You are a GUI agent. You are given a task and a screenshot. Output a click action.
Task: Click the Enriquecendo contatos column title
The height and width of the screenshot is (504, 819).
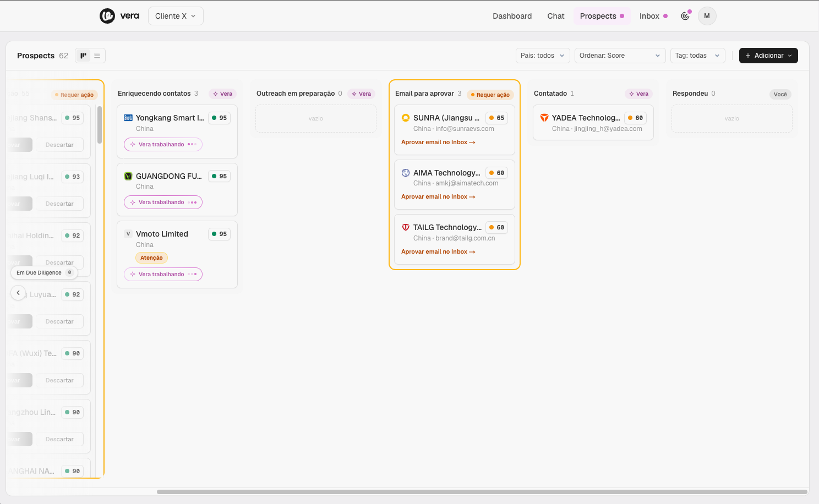tap(154, 94)
